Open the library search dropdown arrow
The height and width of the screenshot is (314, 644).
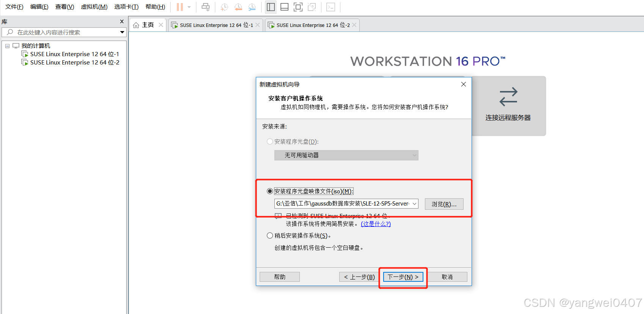[x=122, y=32]
